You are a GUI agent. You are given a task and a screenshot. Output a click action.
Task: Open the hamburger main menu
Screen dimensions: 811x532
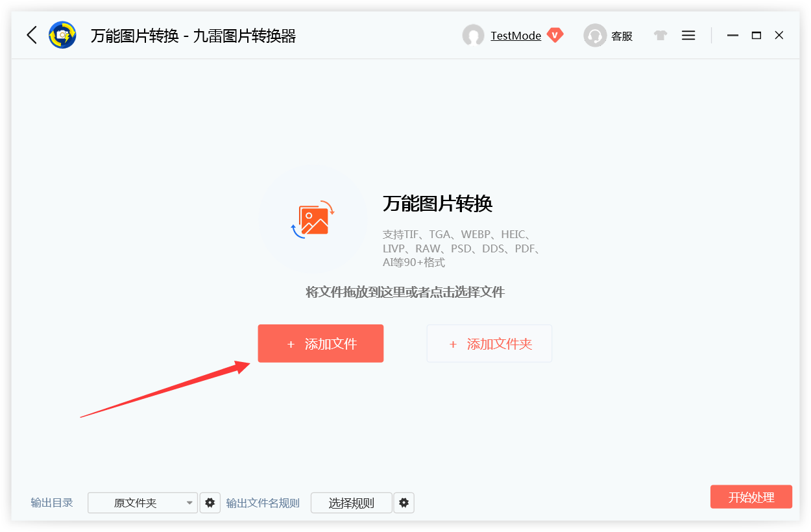tap(688, 36)
